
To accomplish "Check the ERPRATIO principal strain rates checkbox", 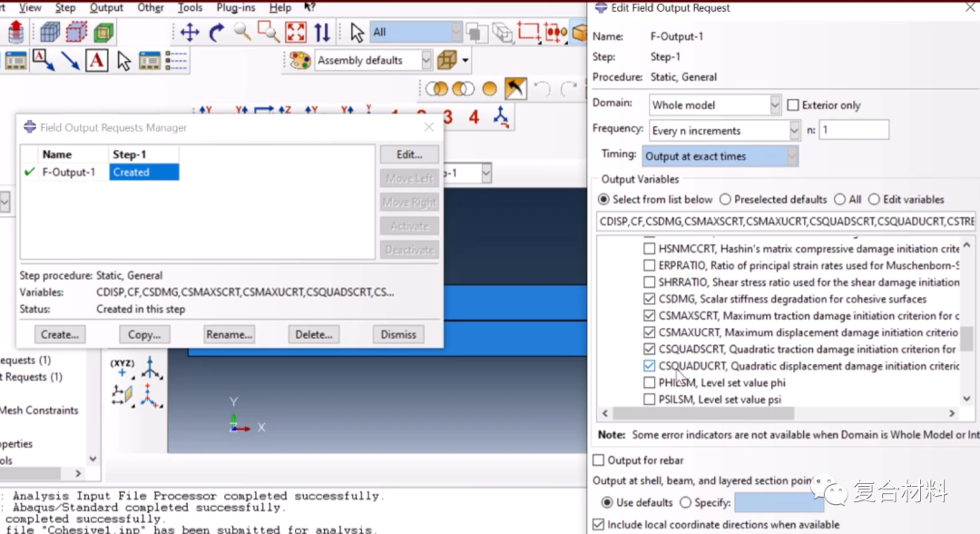I will click(x=650, y=265).
